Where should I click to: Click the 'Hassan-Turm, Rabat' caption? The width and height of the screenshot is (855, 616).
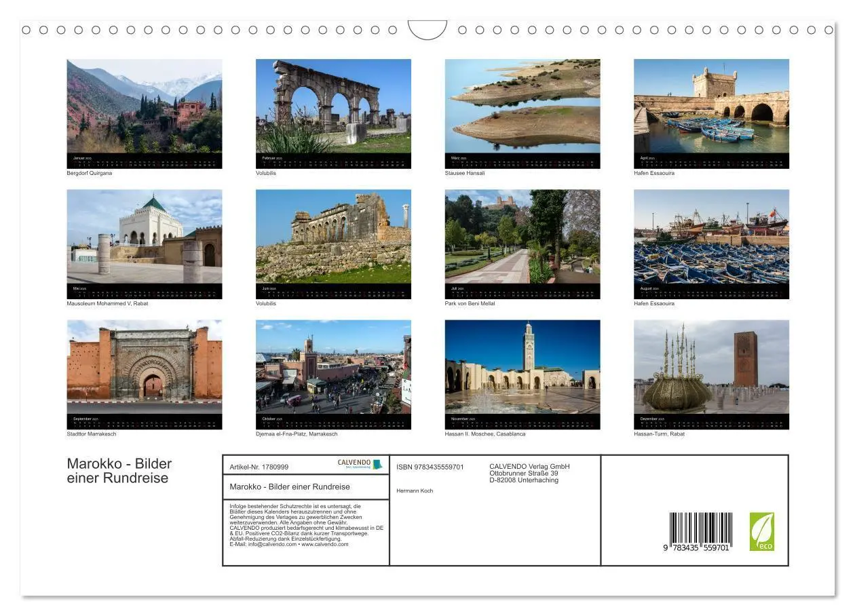tap(660, 434)
